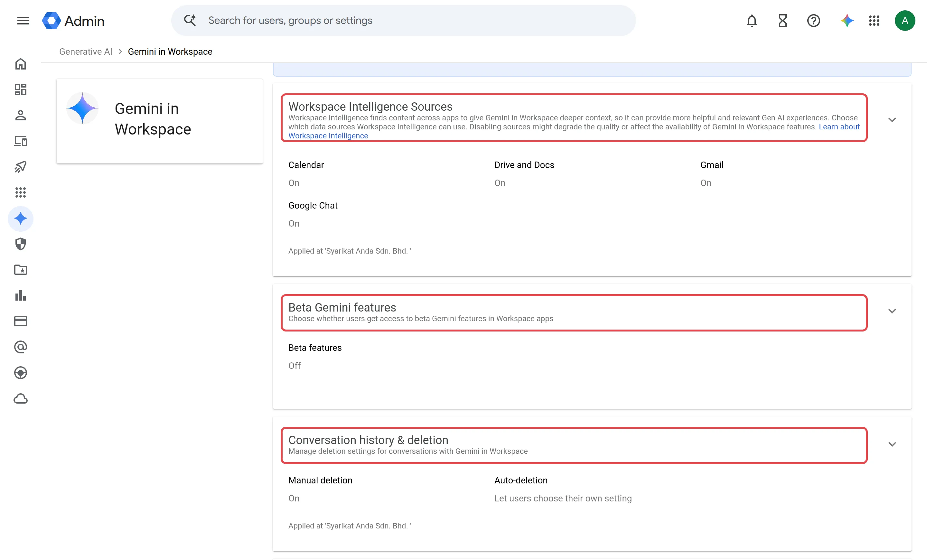Open the Chrome browser sidebar icon
This screenshot has width=927, height=560.
coord(20,373)
